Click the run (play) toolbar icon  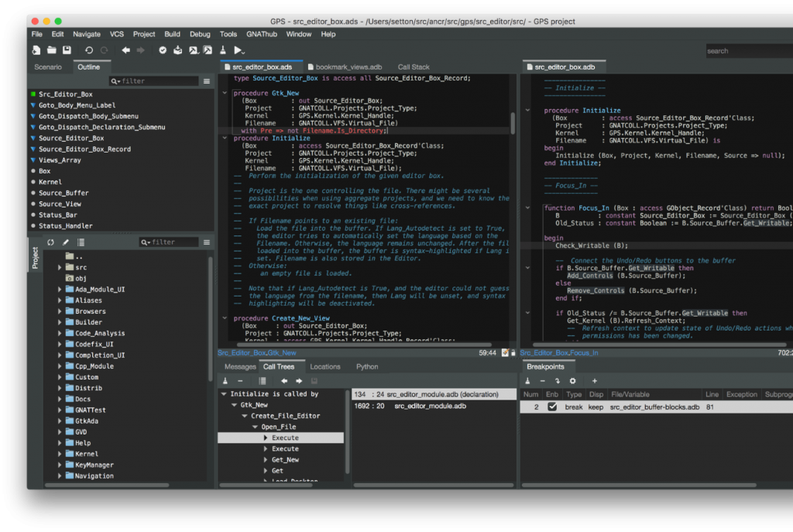[x=239, y=50]
